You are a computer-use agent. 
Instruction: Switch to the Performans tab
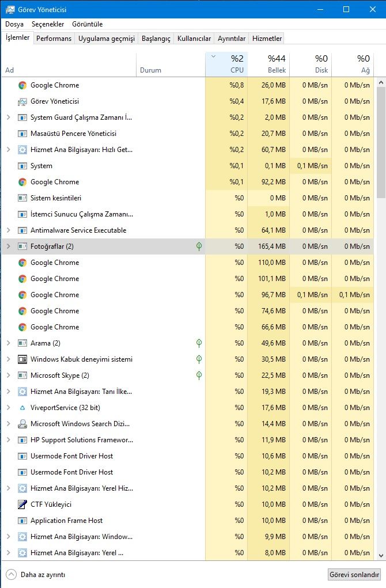pos(54,39)
